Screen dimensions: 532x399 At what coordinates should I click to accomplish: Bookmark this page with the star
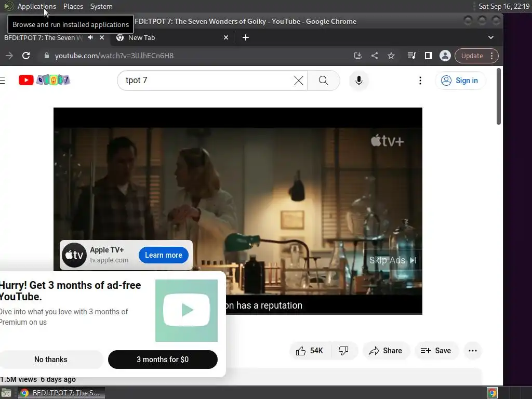(x=391, y=56)
